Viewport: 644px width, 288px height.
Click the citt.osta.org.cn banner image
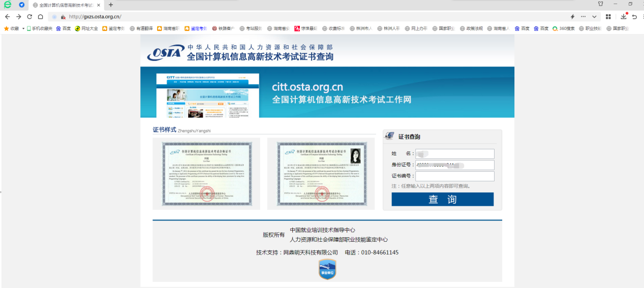click(327, 92)
